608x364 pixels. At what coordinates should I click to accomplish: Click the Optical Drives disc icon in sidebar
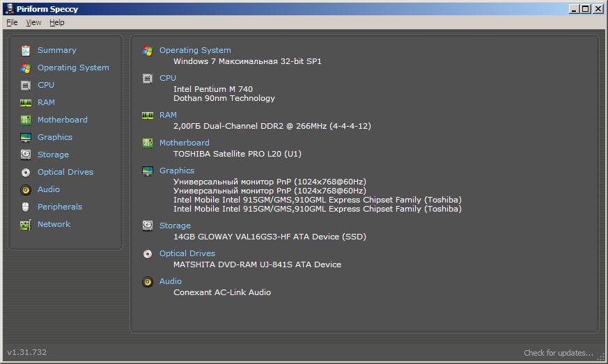(26, 173)
